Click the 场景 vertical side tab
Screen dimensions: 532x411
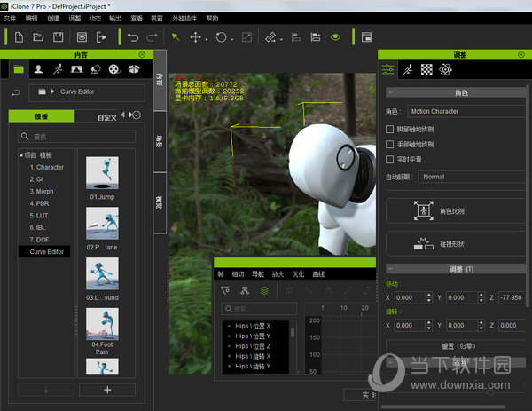[x=160, y=142]
